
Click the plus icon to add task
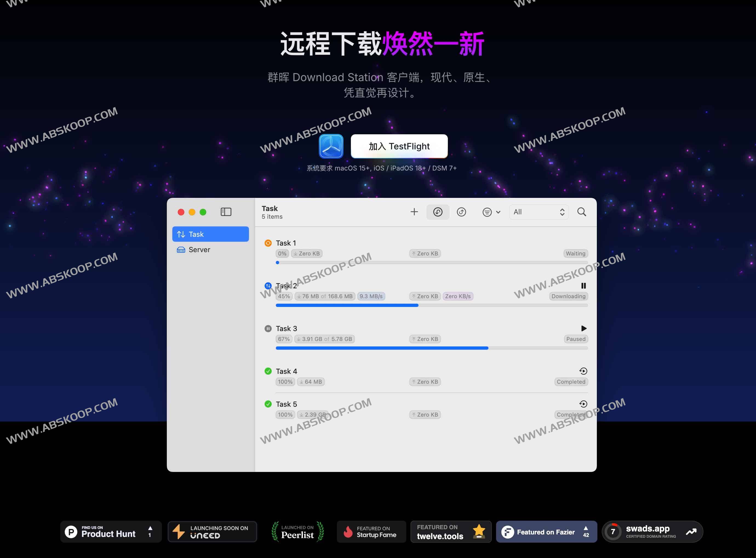coord(414,212)
